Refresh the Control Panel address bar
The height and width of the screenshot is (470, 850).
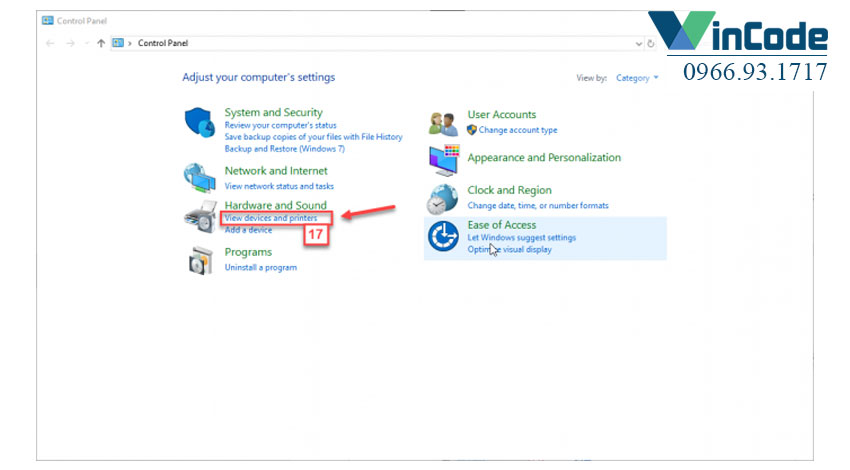pyautogui.click(x=652, y=44)
